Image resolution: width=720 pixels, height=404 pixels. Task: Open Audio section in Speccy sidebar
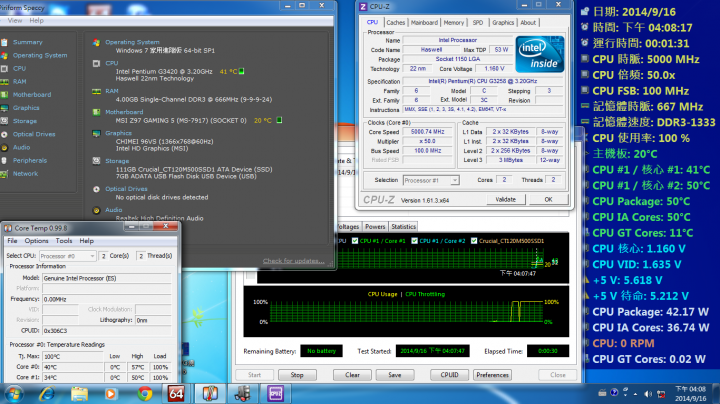pyautogui.click(x=22, y=147)
